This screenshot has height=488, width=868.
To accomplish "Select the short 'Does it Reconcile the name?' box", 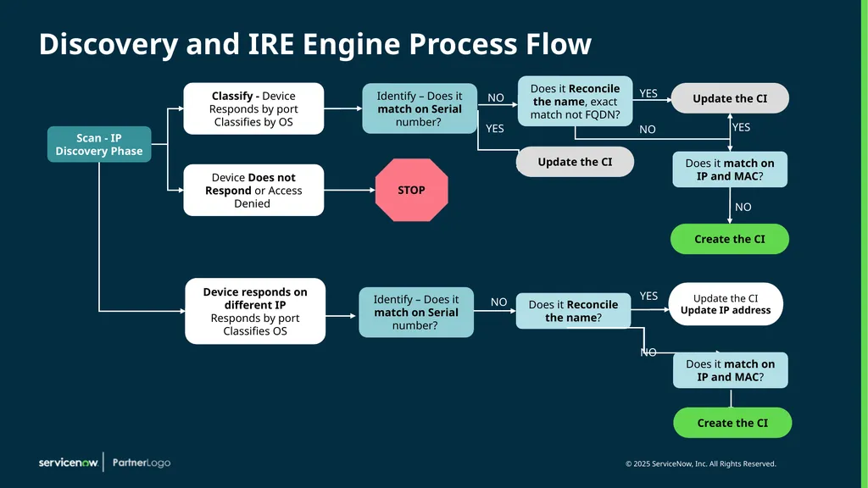I will [574, 311].
